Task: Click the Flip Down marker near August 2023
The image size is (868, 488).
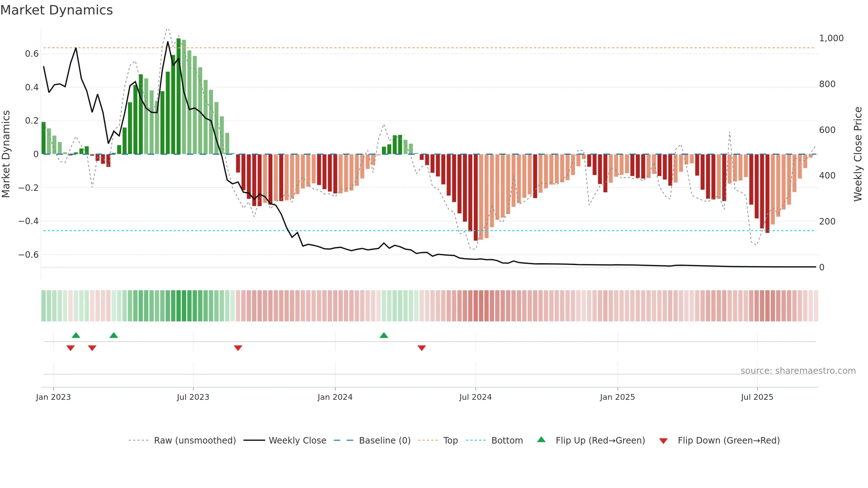Action: [238, 348]
